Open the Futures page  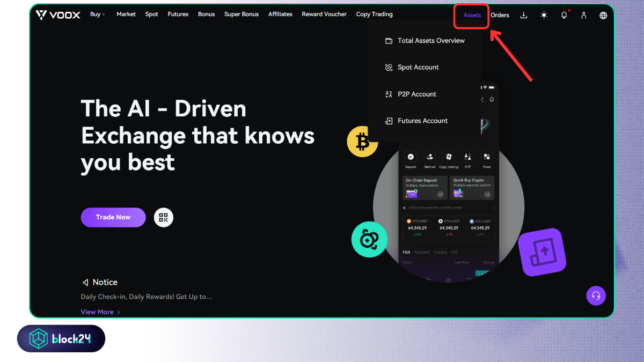pos(178,14)
